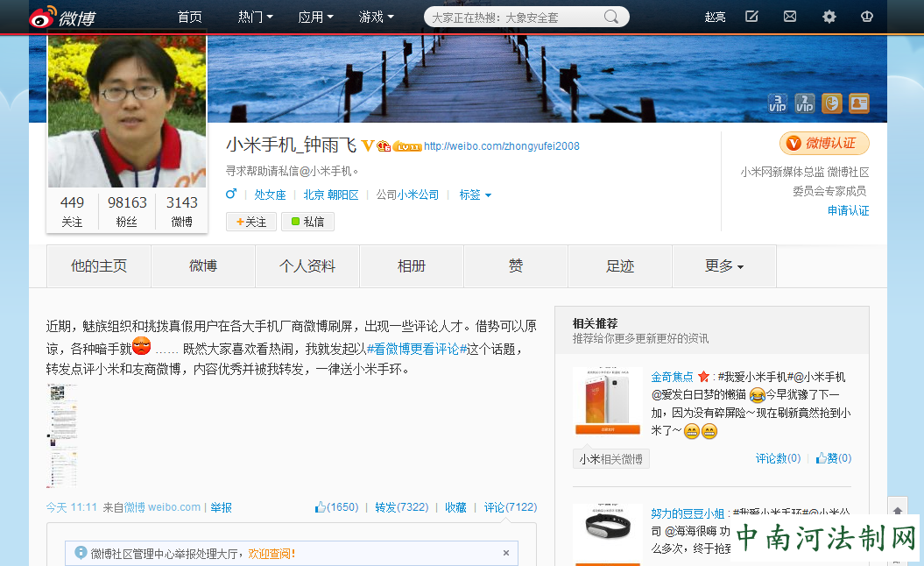This screenshot has height=566, width=924.
Task: Click the verified V icon beside name
Action: 367,145
